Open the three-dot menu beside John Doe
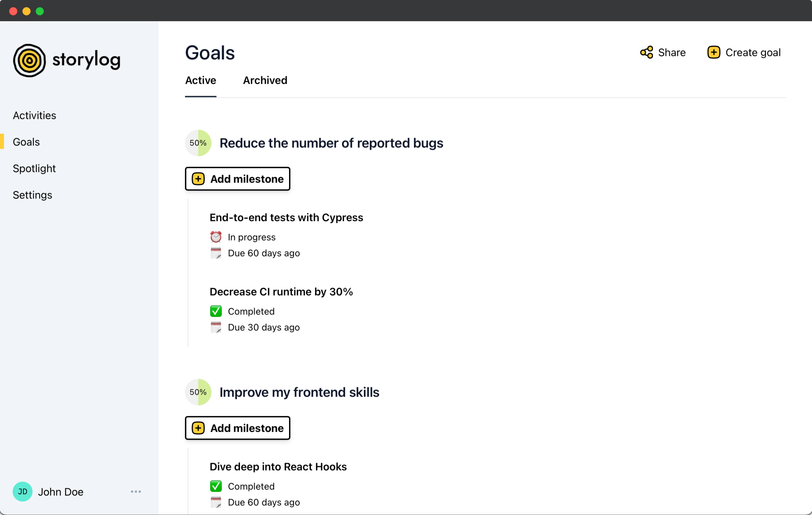 136,491
